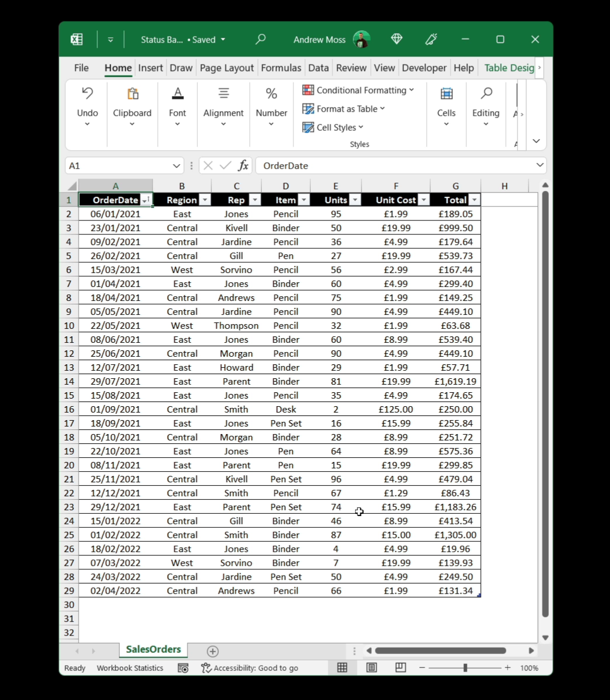
Task: Add a new sheet with plus icon
Action: coord(212,651)
